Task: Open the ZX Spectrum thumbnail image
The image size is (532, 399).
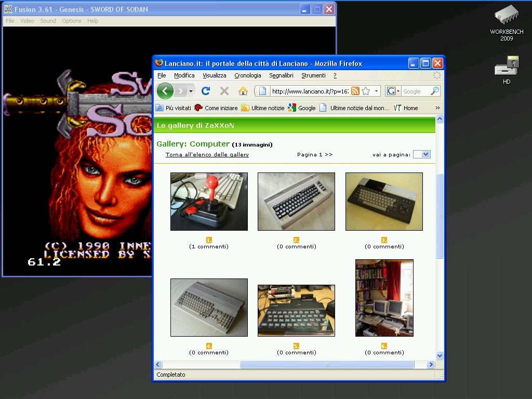Action: tap(296, 311)
